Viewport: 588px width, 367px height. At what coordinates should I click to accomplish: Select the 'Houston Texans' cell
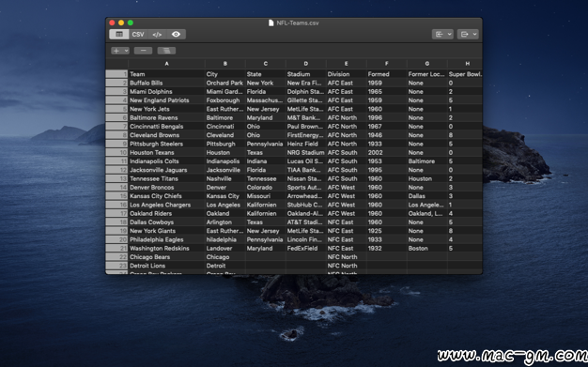[x=166, y=153]
